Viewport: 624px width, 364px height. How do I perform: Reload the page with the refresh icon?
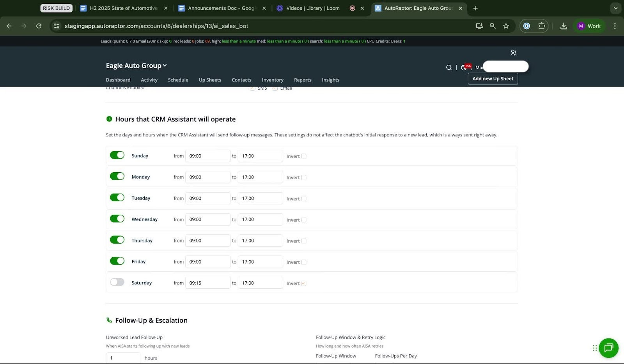(x=39, y=26)
